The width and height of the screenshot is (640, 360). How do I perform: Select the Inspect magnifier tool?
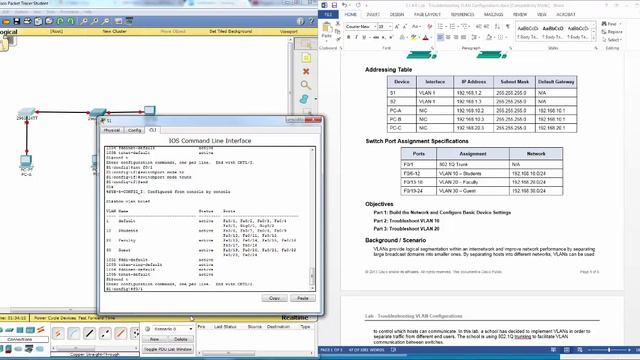pos(306,85)
